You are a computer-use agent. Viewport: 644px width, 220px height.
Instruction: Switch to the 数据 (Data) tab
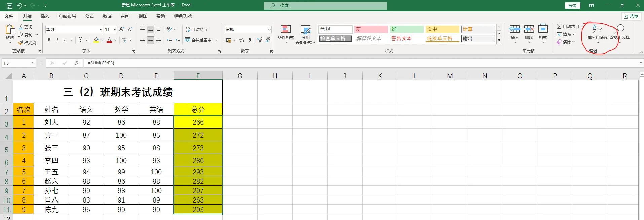pyautogui.click(x=107, y=16)
